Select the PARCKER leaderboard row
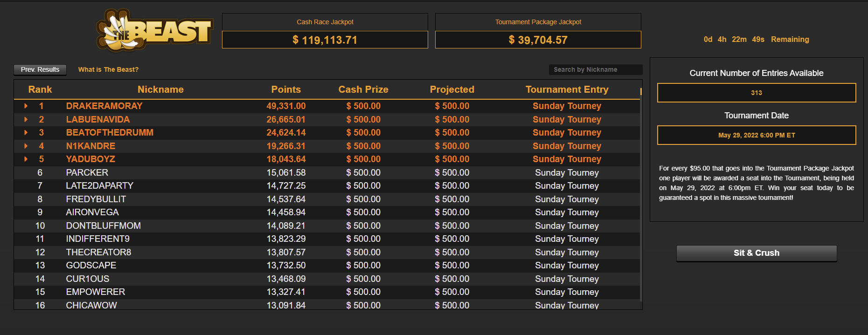Viewport: 868px width, 335px height. [327, 173]
